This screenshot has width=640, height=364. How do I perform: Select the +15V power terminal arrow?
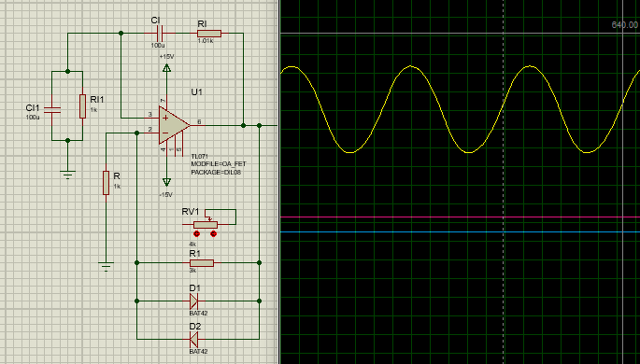pos(166,67)
